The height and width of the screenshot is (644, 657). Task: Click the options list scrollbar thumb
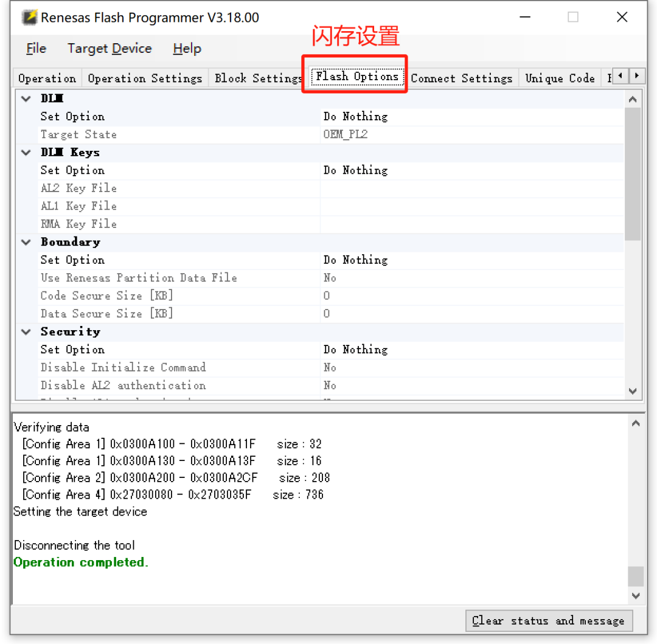coord(632,174)
